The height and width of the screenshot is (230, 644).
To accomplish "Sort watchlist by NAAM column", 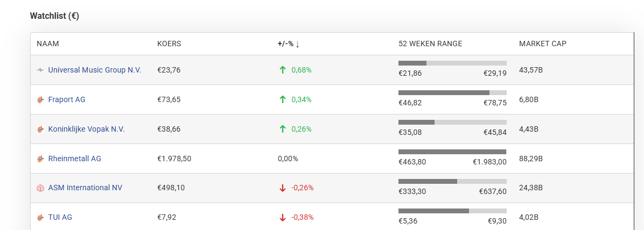I will 48,44.
